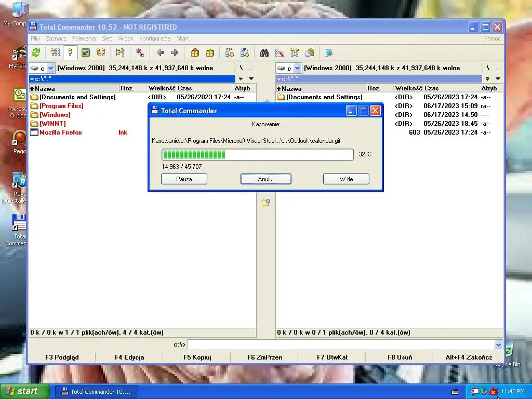Click the Pauza button
This screenshot has width=532, height=399.
(184, 179)
